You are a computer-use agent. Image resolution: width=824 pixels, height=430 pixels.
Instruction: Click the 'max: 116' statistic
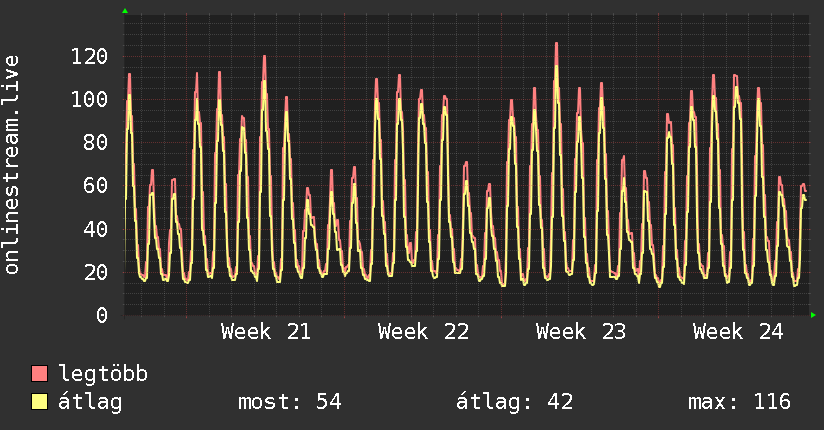pyautogui.click(x=739, y=402)
